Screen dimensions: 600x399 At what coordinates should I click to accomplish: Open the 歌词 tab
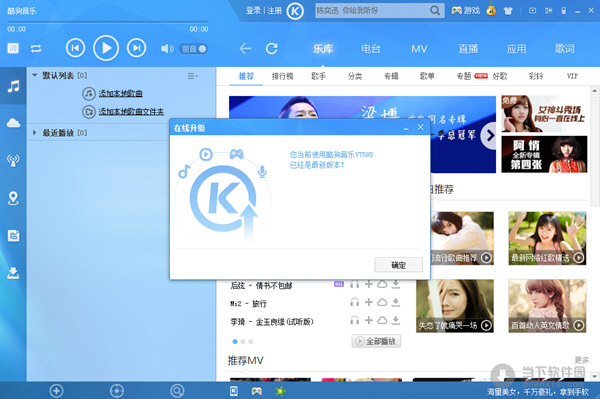tap(565, 49)
